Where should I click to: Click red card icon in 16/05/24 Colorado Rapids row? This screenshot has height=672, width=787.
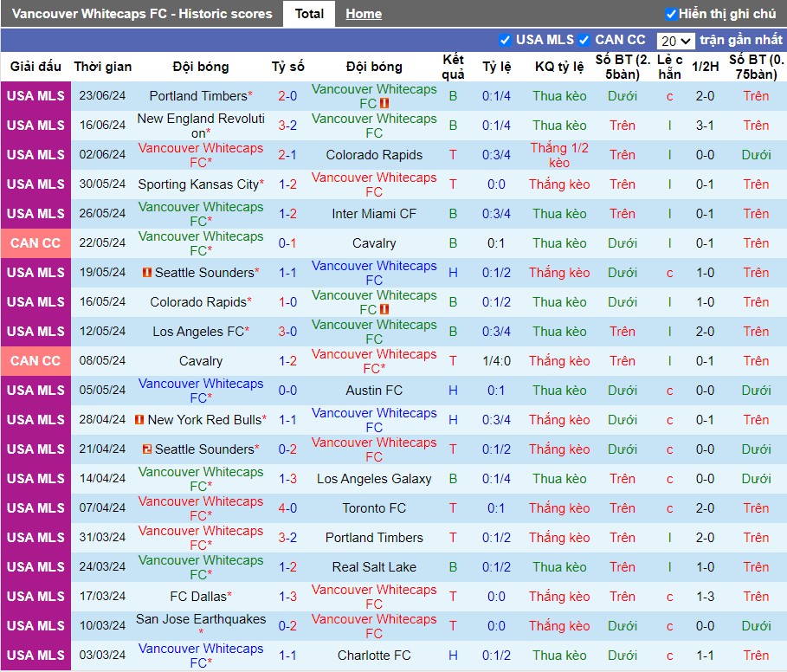point(384,310)
